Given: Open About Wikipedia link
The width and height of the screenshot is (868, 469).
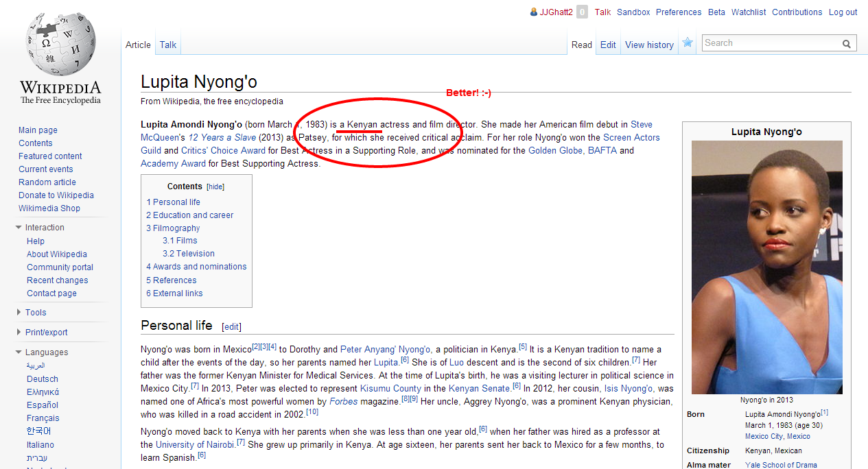Looking at the screenshot, I should [x=57, y=254].
